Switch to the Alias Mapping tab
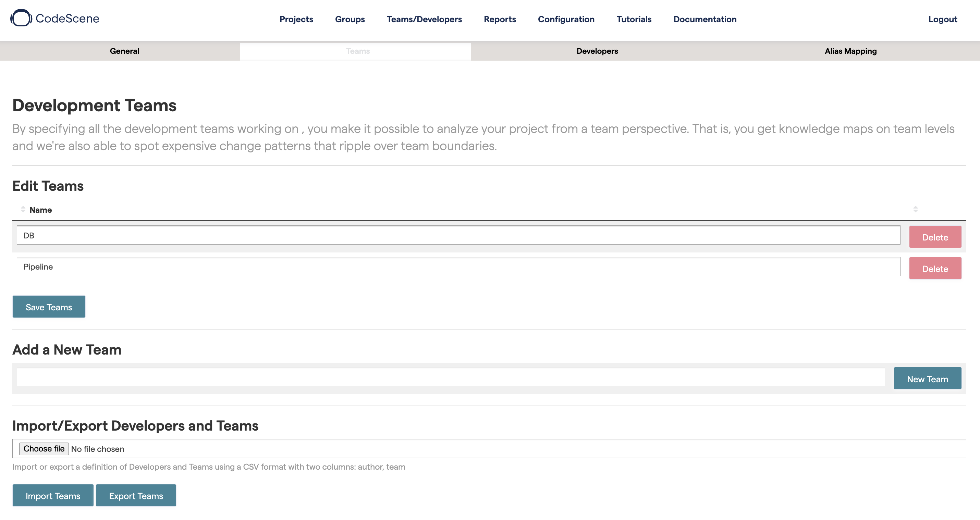Viewport: 980px width, 520px height. (850, 50)
